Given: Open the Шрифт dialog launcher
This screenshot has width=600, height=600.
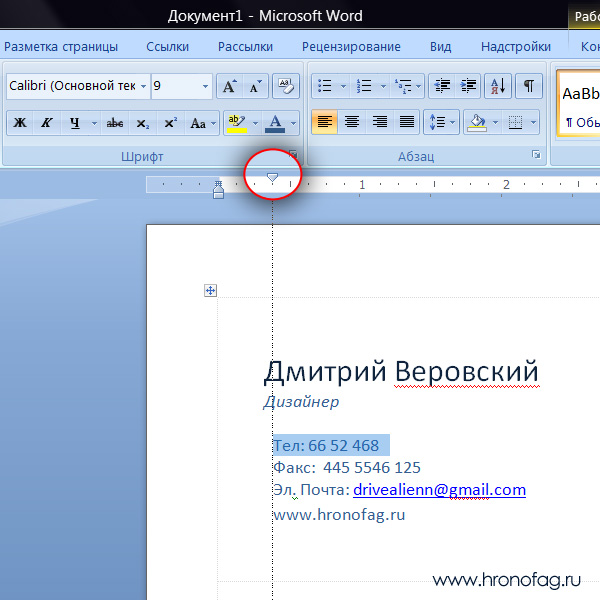Looking at the screenshot, I should pyautogui.click(x=293, y=155).
